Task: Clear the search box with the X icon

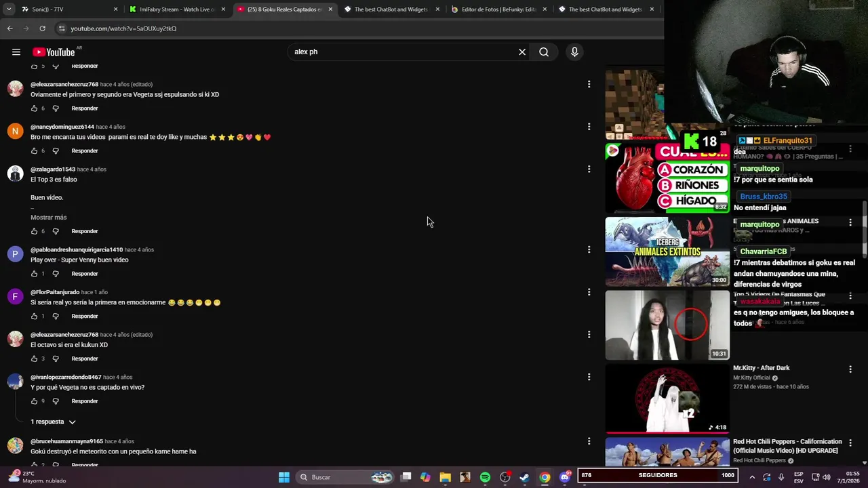Action: [x=522, y=52]
